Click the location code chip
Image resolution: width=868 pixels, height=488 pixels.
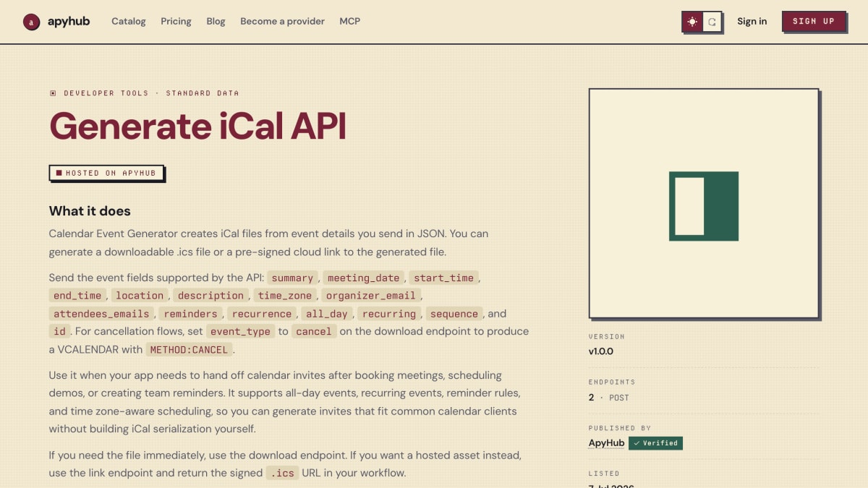(140, 296)
